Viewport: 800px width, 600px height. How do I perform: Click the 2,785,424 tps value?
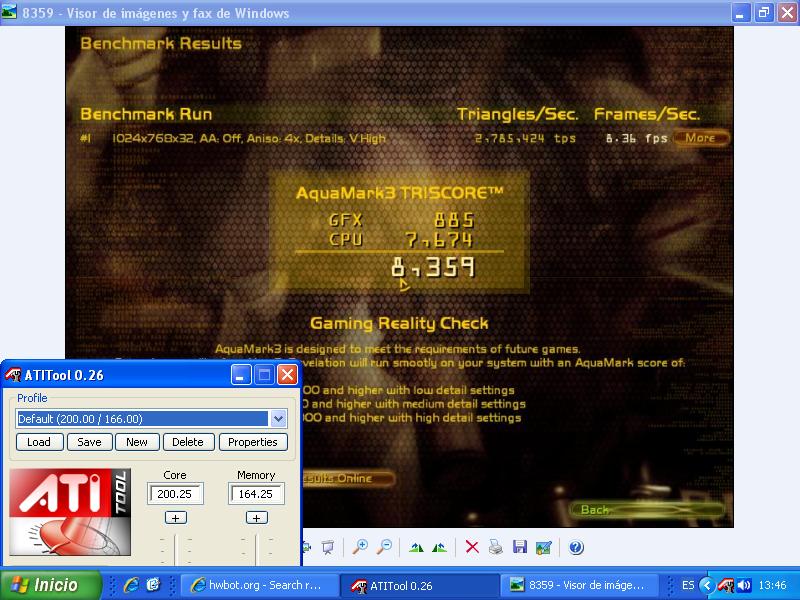point(526,138)
